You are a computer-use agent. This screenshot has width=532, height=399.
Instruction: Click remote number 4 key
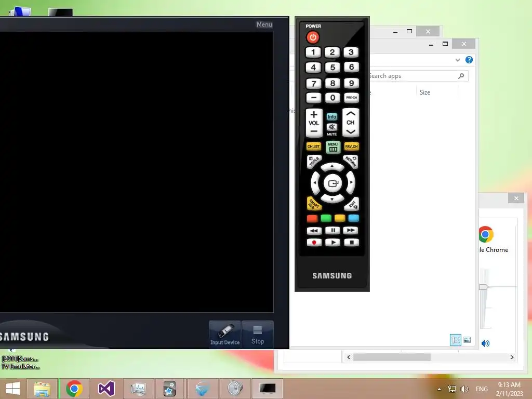click(x=313, y=68)
